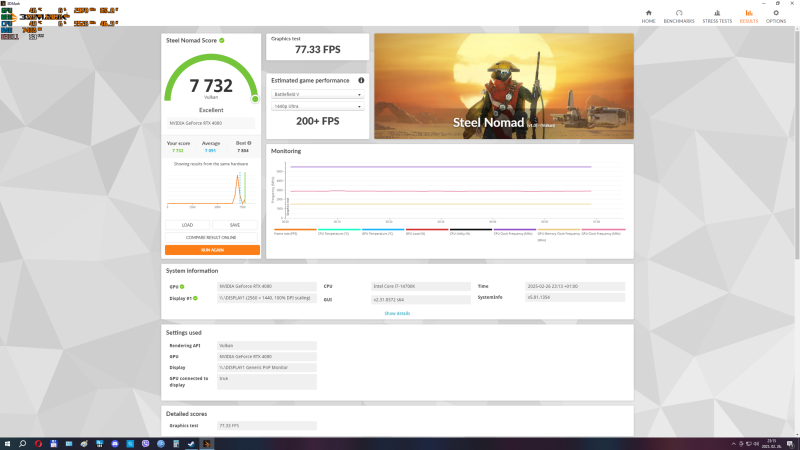Open the Battlefield V game dropdown
Image resolution: width=800 pixels, height=450 pixels.
pyautogui.click(x=317, y=94)
